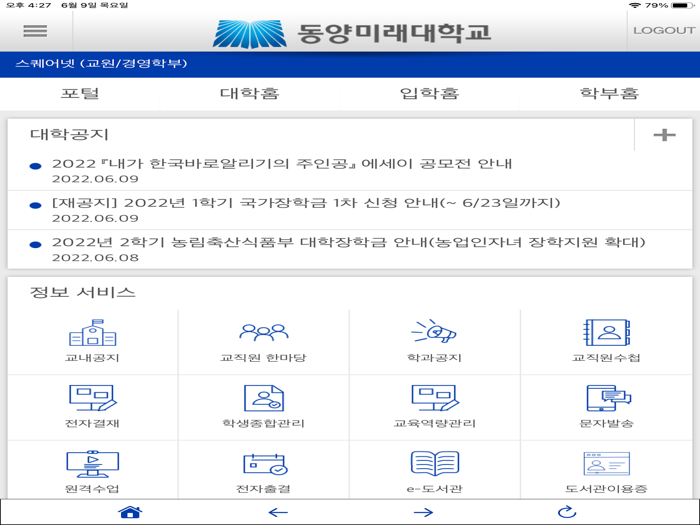Go back with the left arrow
Image resolution: width=700 pixels, height=525 pixels.
click(278, 512)
